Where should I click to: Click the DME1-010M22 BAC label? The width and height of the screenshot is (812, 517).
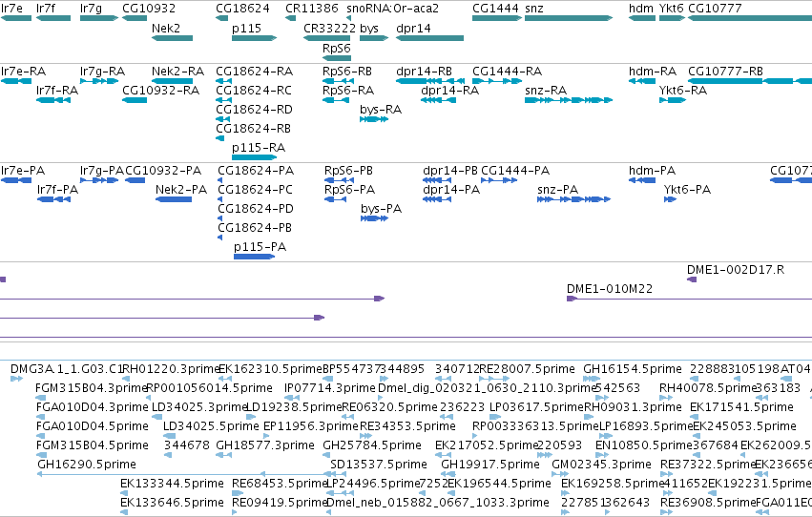[610, 289]
